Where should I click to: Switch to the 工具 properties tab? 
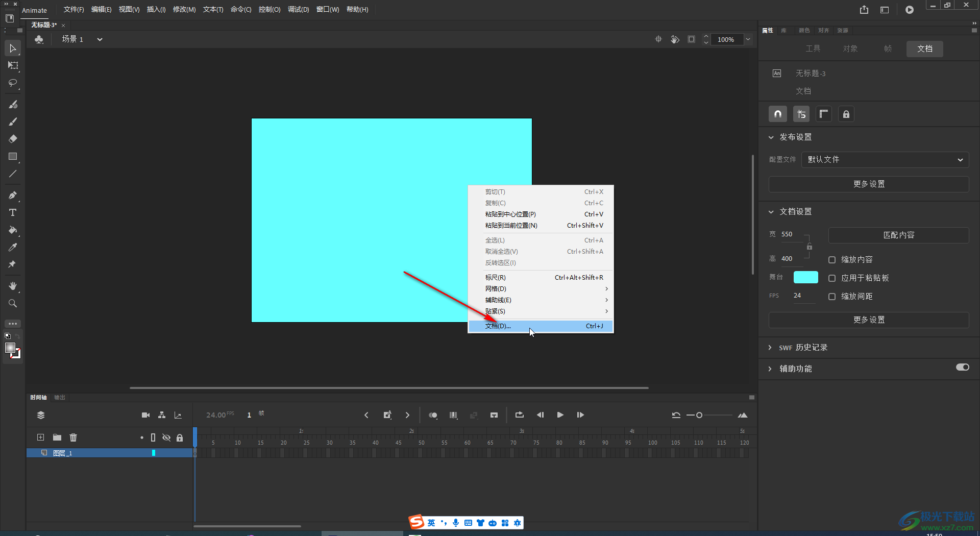813,48
